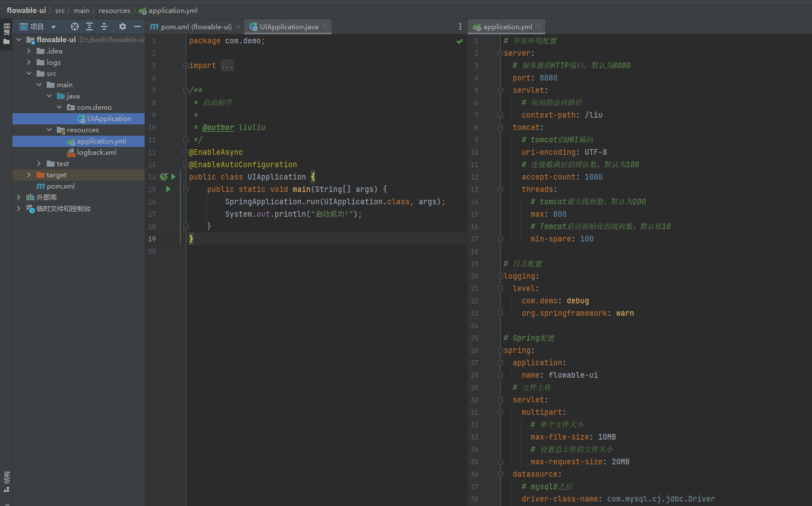Select logback.xml in the project tree

97,153
